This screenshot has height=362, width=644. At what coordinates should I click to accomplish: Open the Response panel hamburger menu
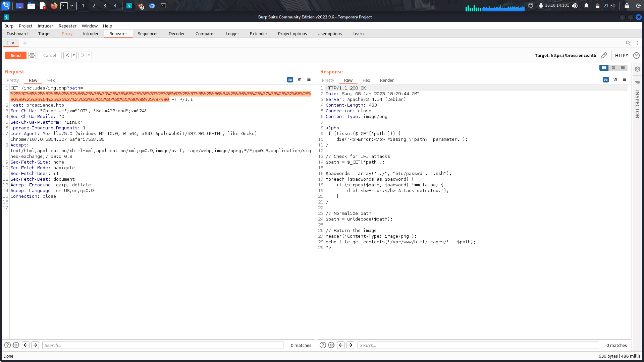pos(625,80)
